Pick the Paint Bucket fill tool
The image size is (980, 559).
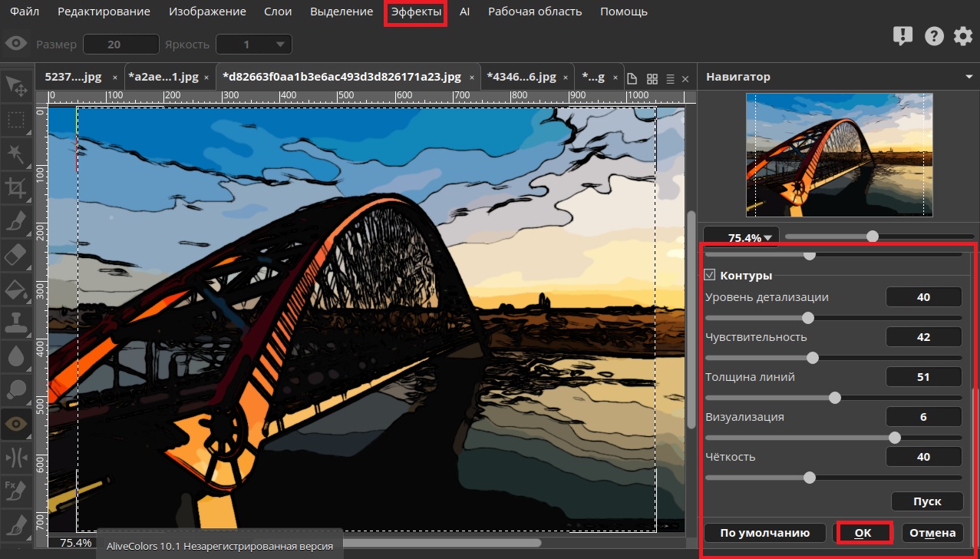(x=16, y=288)
